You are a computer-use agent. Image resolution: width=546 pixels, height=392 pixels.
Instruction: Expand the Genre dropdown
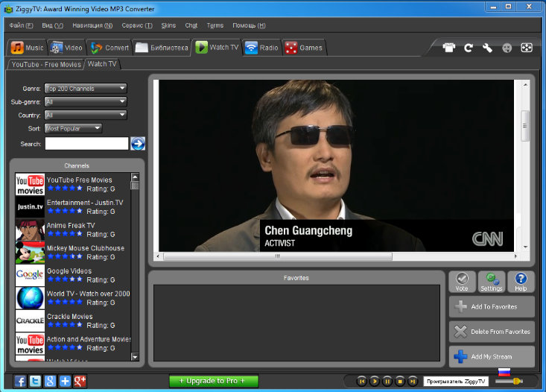[86, 89]
